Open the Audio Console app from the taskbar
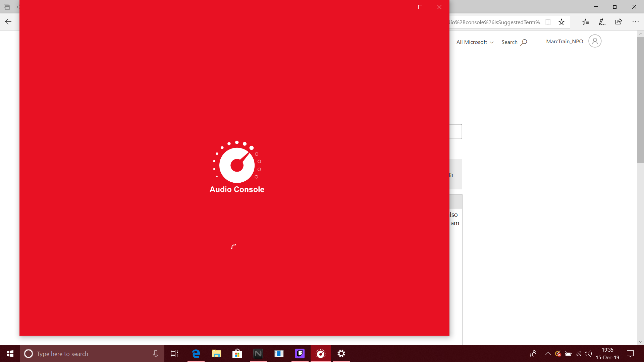Image resolution: width=644 pixels, height=362 pixels. 321,354
